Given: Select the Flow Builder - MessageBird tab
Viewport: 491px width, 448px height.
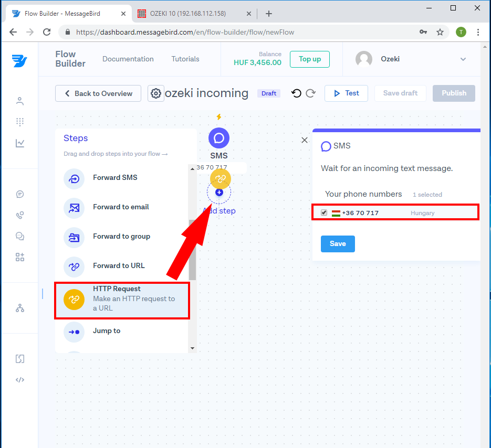Looking at the screenshot, I should click(x=62, y=14).
